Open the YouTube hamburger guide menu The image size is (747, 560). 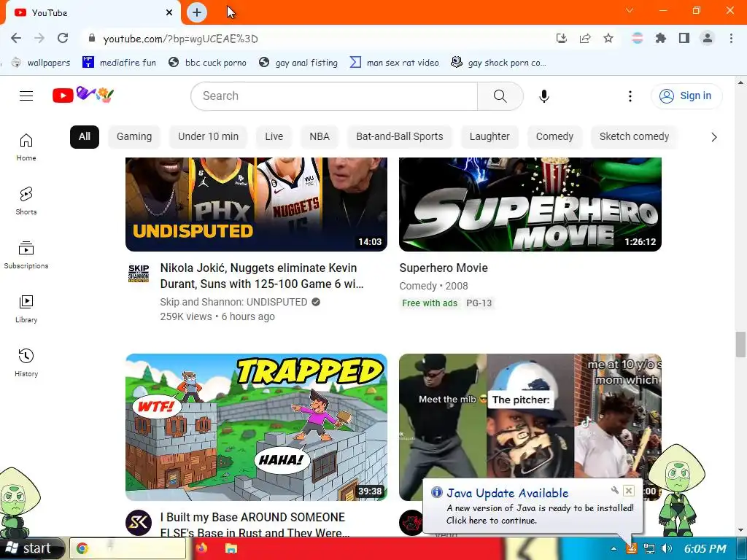26,96
